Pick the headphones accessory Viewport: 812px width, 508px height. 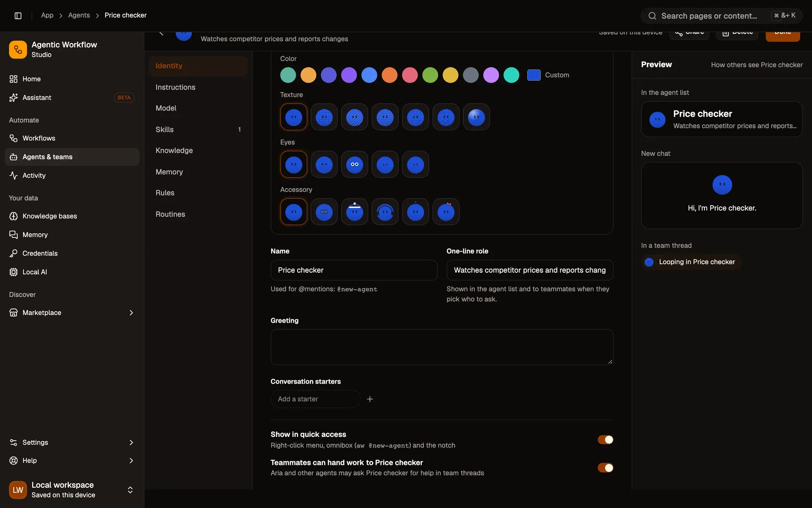click(x=385, y=212)
